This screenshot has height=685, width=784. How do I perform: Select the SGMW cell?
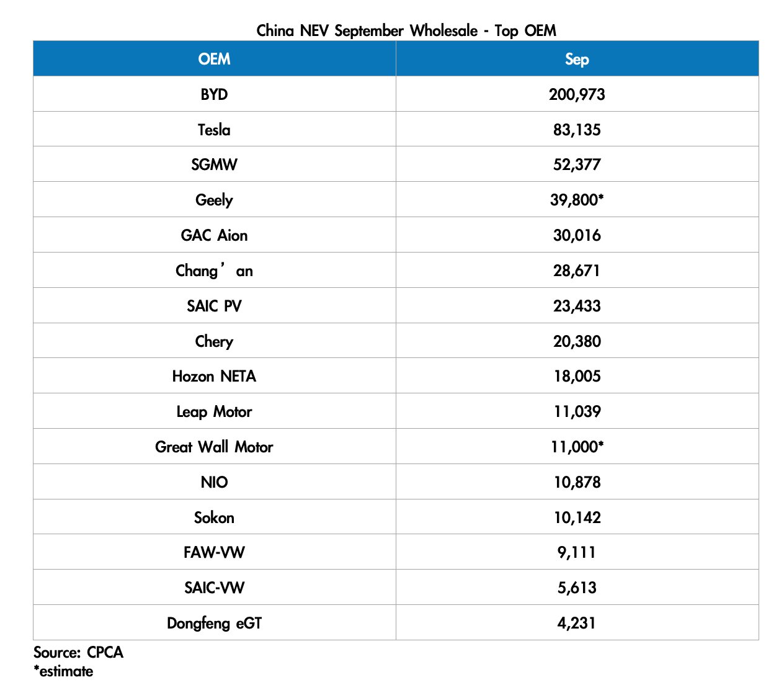[x=214, y=164]
